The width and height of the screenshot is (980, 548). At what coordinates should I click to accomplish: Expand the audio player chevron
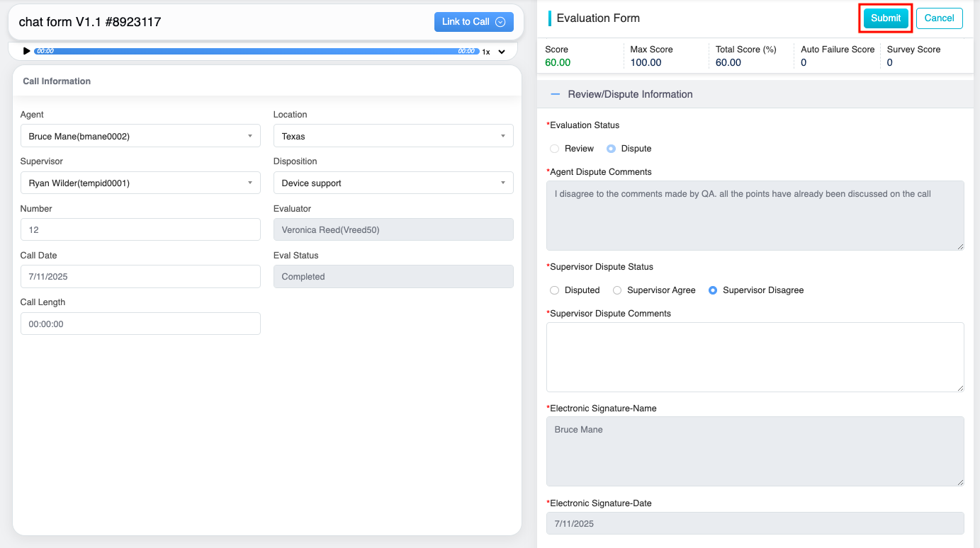click(502, 52)
